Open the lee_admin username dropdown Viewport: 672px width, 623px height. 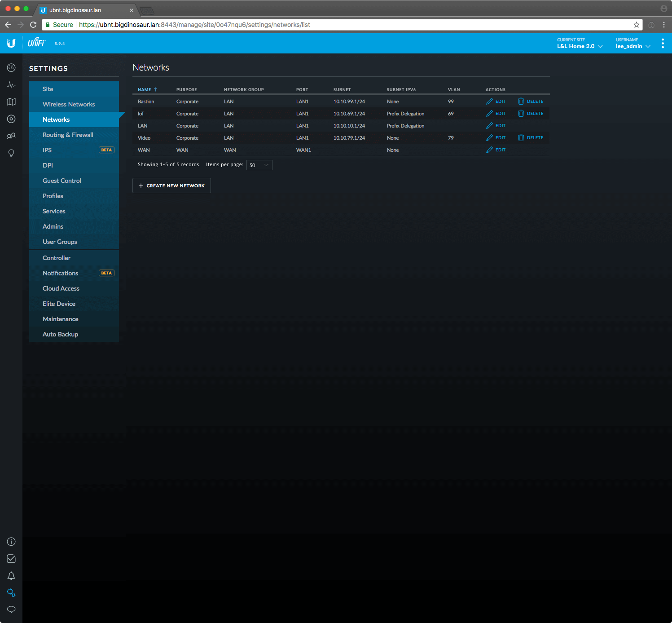coord(632,46)
